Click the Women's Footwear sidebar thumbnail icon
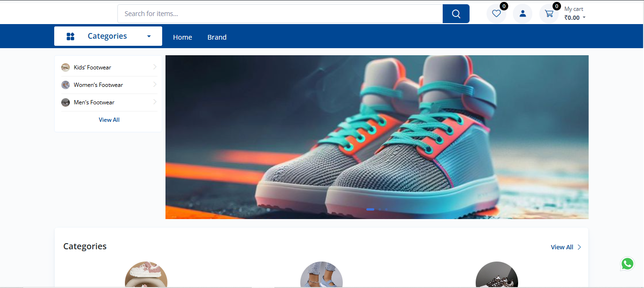Screen dimensions: 644x288 [66, 85]
